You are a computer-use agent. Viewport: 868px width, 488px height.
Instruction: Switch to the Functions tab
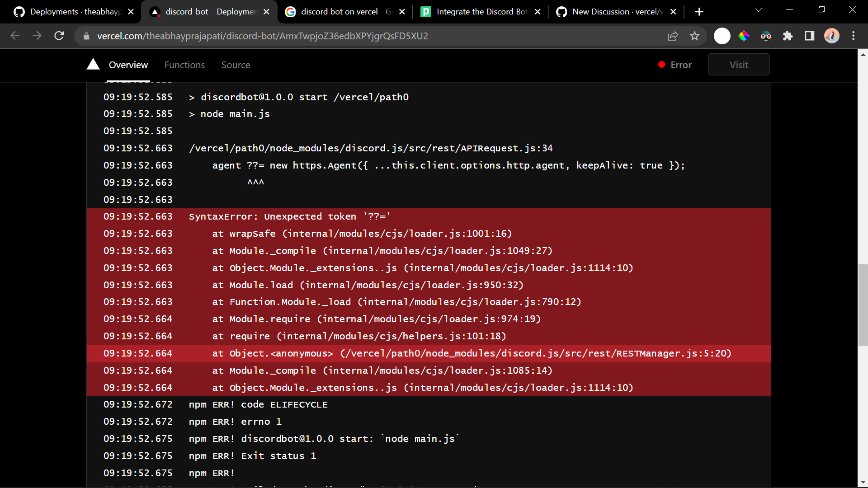pos(184,65)
